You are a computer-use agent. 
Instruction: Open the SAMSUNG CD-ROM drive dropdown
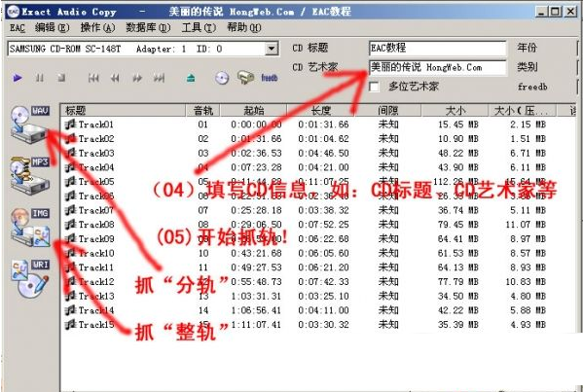(x=272, y=49)
